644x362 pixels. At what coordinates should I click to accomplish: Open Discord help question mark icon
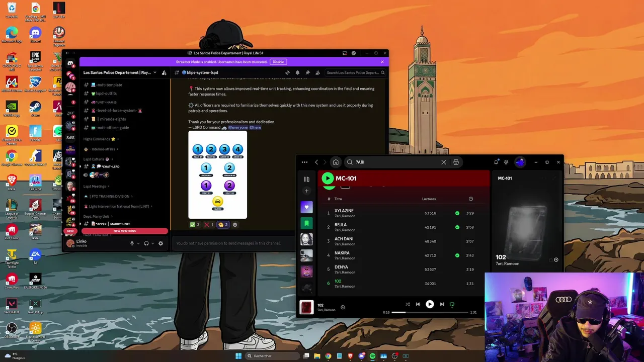tap(354, 53)
